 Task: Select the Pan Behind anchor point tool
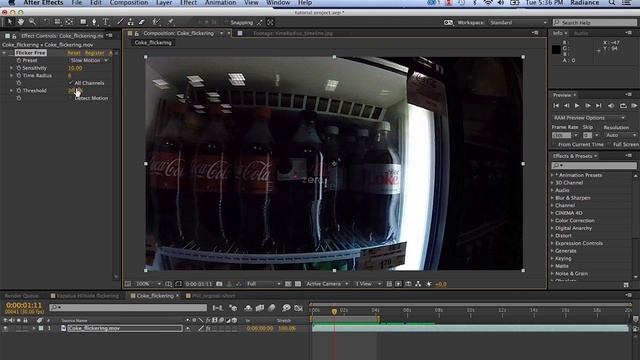pos(69,22)
